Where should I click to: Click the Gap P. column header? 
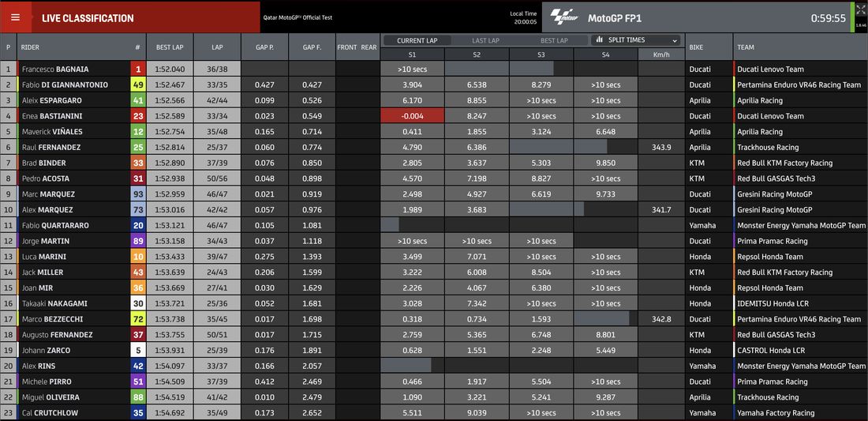(x=264, y=47)
